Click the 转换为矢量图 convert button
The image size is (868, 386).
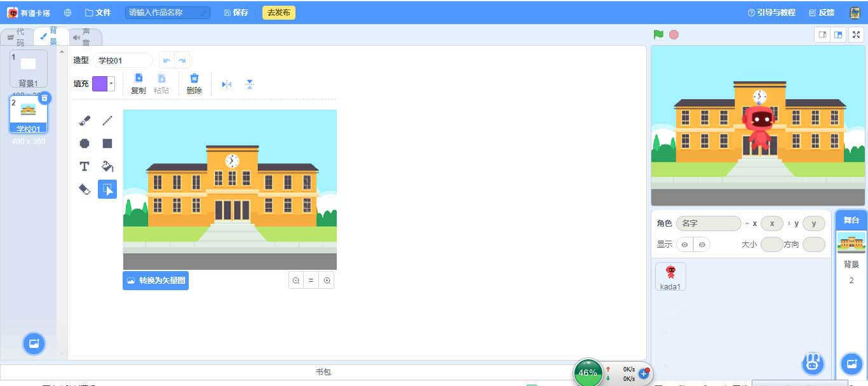pyautogui.click(x=156, y=280)
